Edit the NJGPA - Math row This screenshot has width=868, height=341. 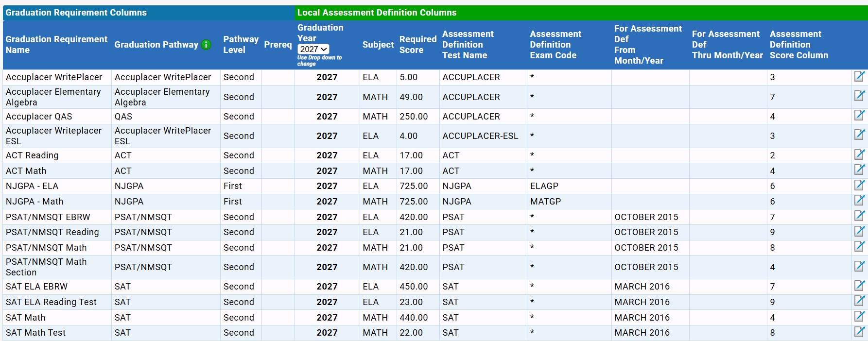tap(859, 200)
